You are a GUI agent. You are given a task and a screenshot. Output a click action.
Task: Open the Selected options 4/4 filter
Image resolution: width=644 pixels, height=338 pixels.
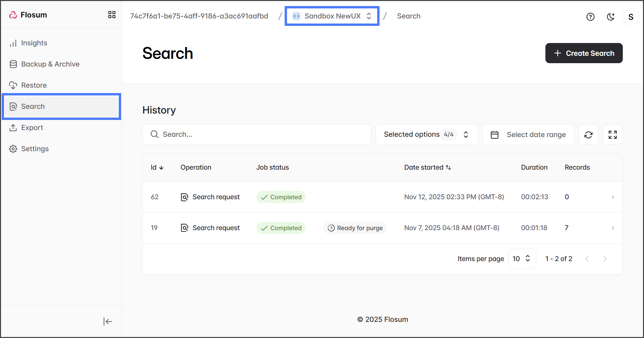click(x=426, y=135)
